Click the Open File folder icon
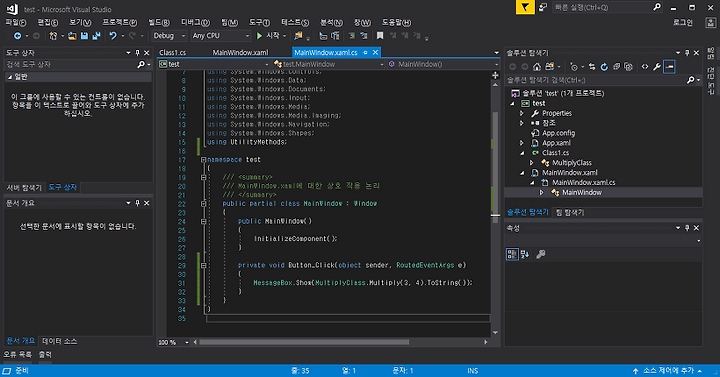This screenshot has height=377, width=720. [x=72, y=36]
